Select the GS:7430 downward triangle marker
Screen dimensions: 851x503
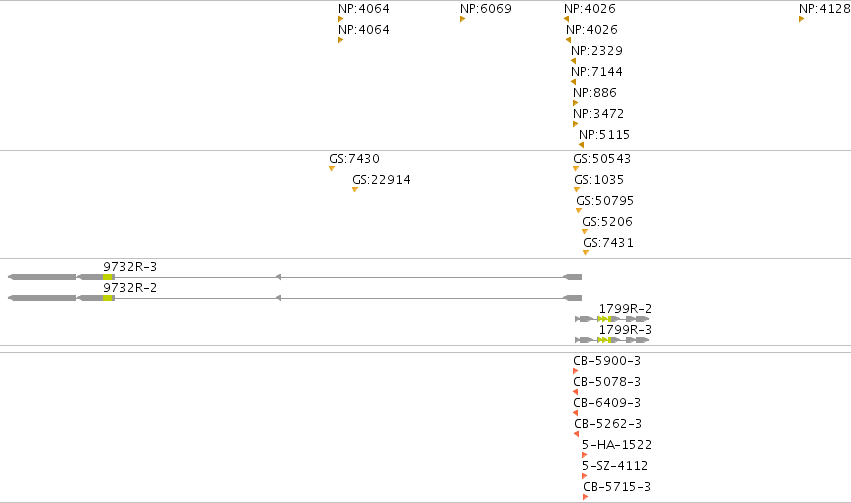tap(332, 169)
